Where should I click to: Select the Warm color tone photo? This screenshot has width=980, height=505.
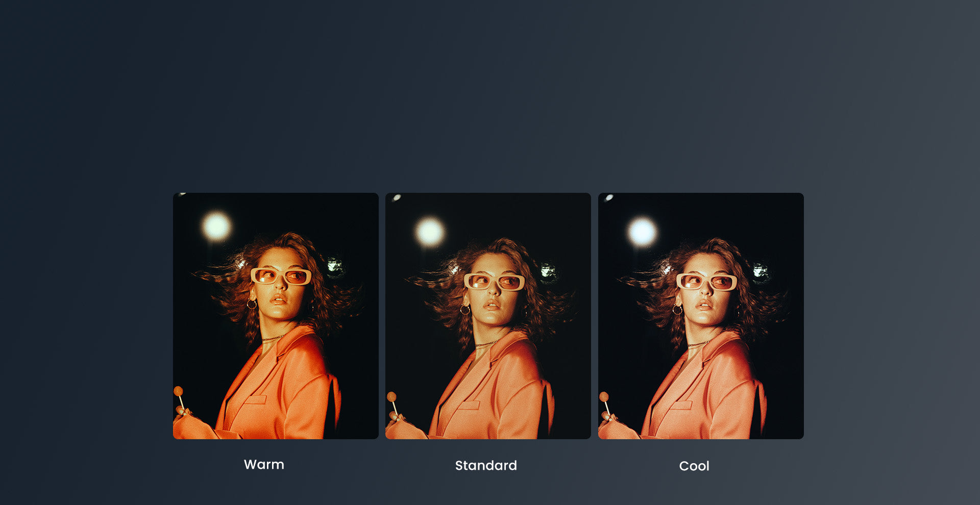(x=276, y=316)
